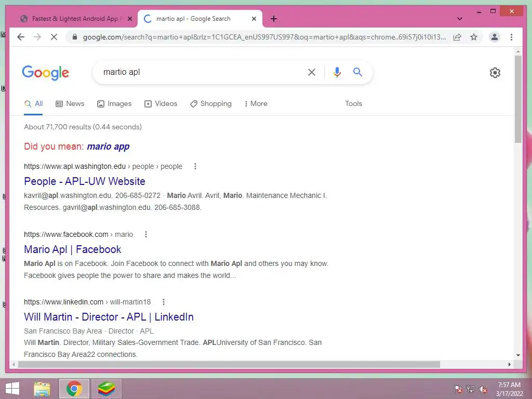
Task: Start voice search with microphone
Action: pos(337,72)
